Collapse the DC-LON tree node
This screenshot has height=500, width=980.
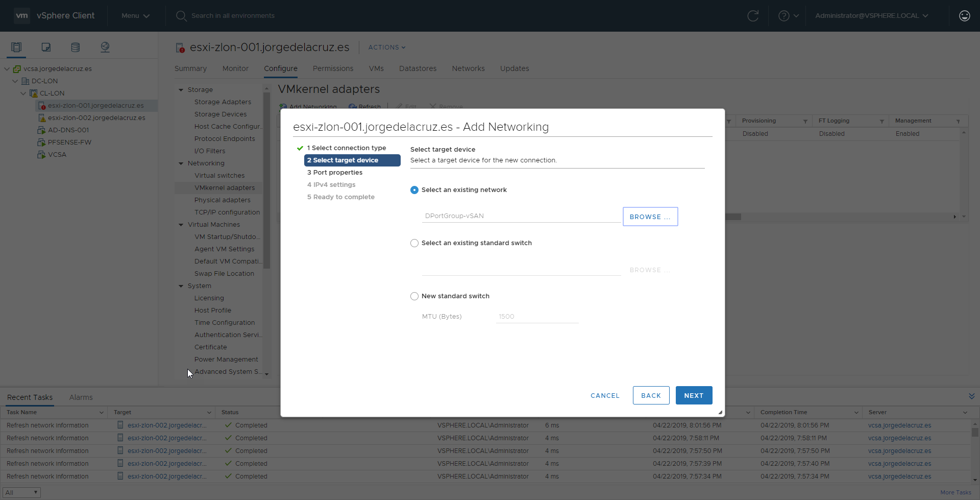coord(15,81)
